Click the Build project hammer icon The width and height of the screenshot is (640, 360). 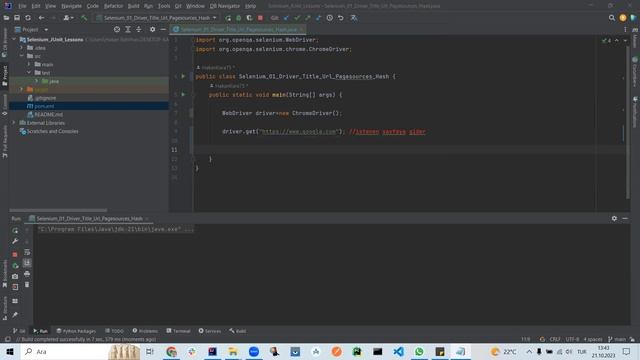coord(84,18)
